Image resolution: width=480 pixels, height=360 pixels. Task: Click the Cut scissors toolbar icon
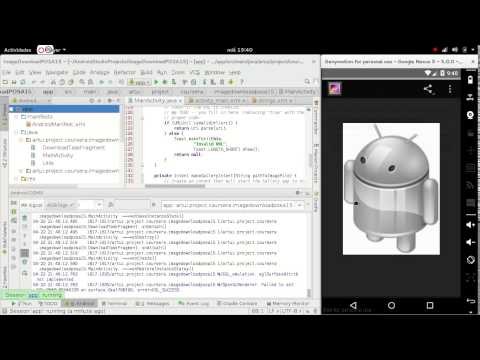coord(53,82)
